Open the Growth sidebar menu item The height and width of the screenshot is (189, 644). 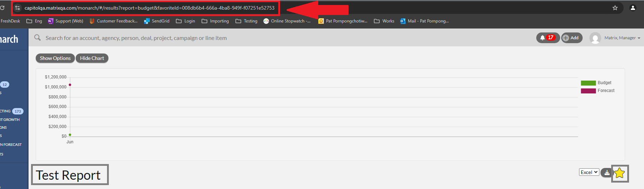tap(10, 119)
